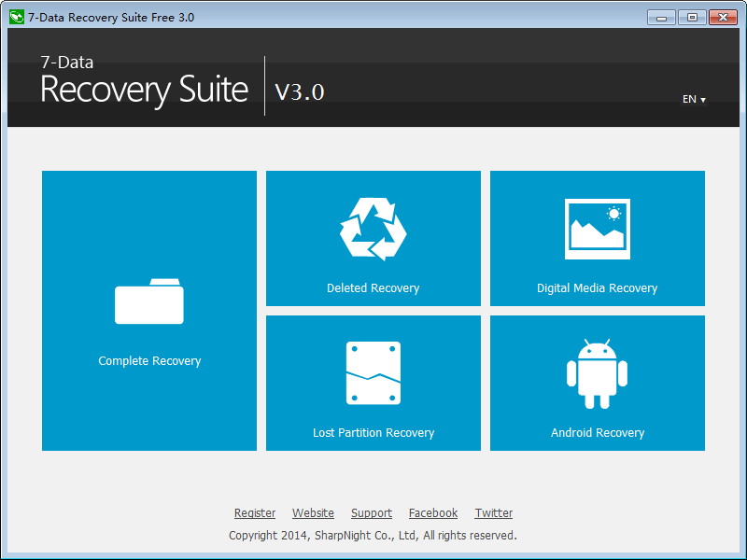Screen dimensions: 747x560
Task: Open the Facebook page link
Action: click(x=432, y=512)
